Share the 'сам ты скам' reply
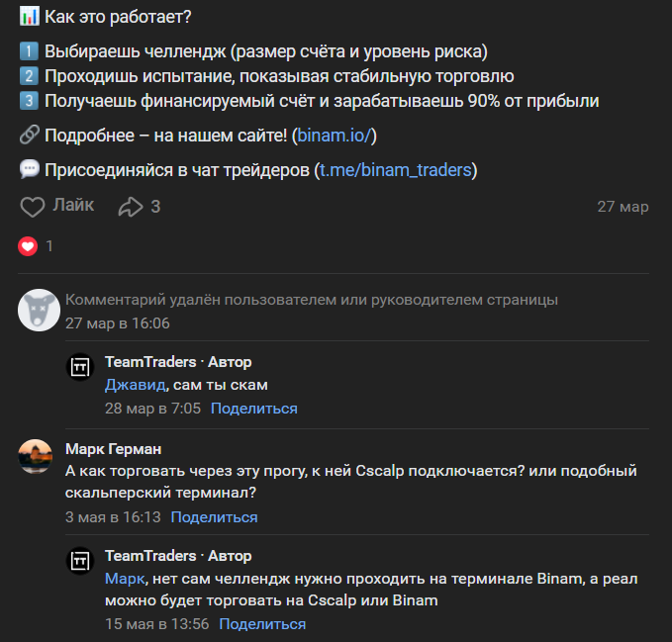The image size is (672, 642). point(253,409)
